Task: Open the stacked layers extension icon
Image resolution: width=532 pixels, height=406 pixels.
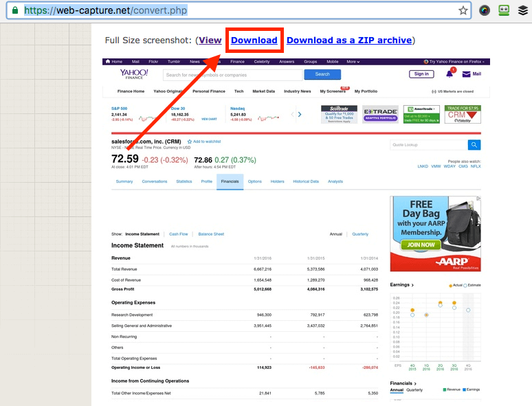Action: [523, 10]
